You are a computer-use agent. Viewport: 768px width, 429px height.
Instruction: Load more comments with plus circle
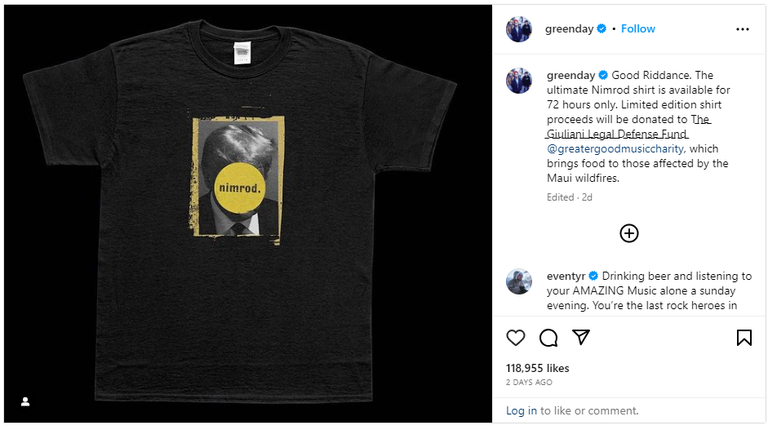629,233
